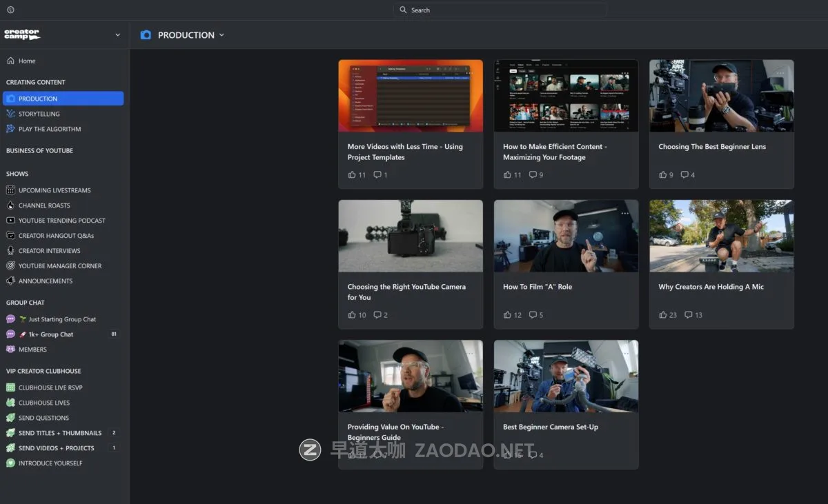Click the Channel Roasts flame icon

[x=10, y=205]
